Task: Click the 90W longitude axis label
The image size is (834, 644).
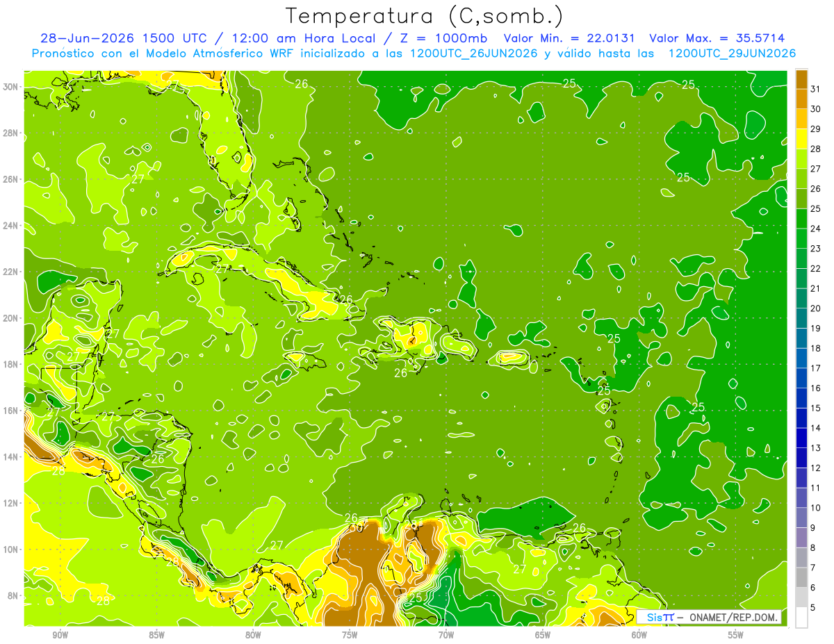Action: pos(60,635)
